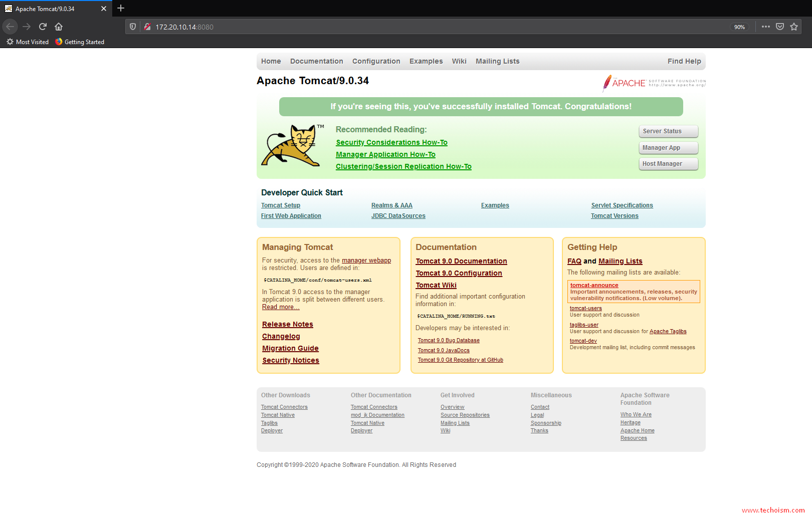The width and height of the screenshot is (812, 519).
Task: Close the Apache Tomcat/9.0.34 tab
Action: coord(104,9)
